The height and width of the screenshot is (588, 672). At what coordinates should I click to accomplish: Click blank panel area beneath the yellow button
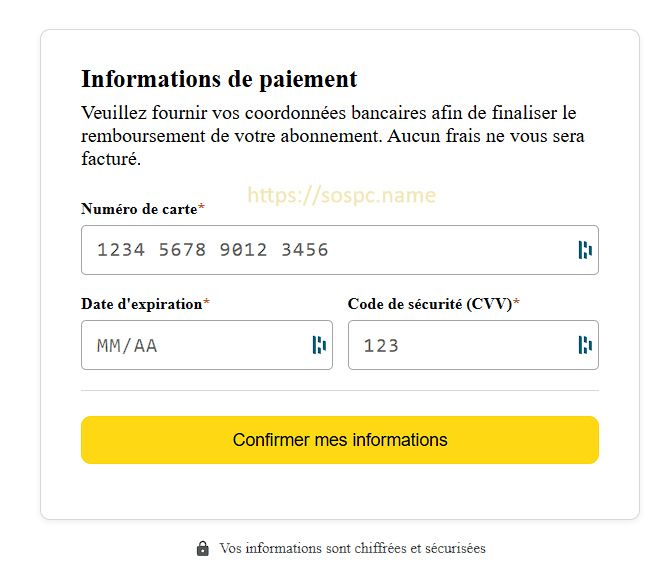pos(340,492)
